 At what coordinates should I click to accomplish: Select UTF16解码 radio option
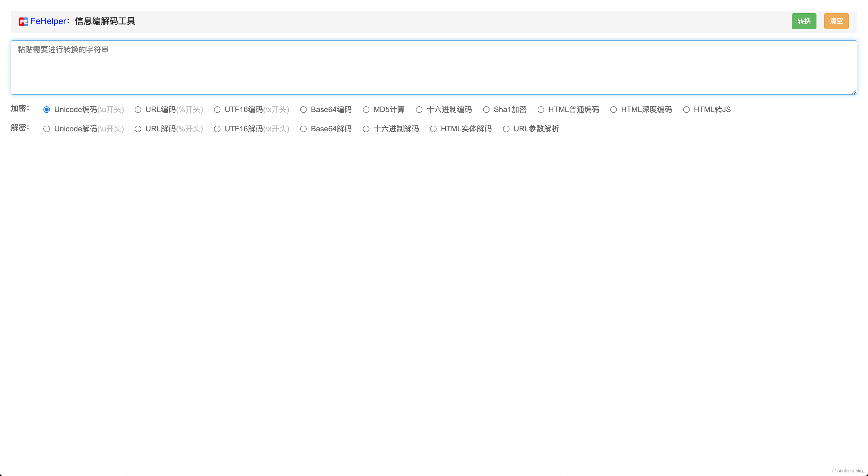(217, 129)
